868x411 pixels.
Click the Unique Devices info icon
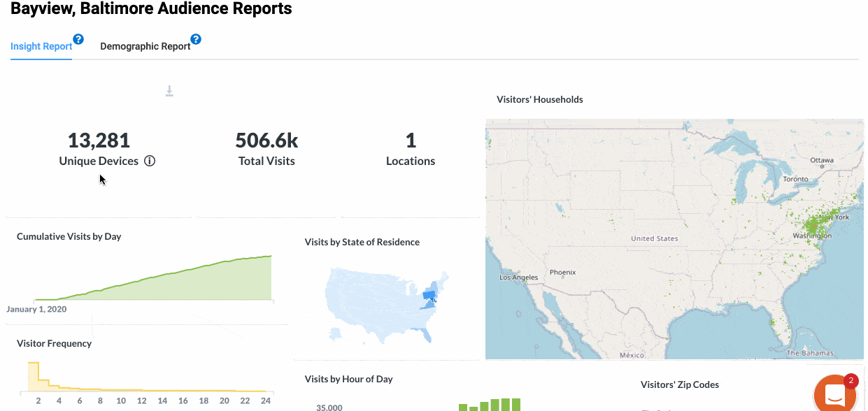tap(150, 161)
